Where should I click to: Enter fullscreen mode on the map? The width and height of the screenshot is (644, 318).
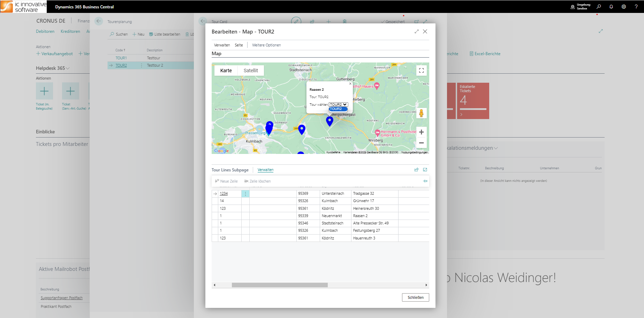point(421,70)
